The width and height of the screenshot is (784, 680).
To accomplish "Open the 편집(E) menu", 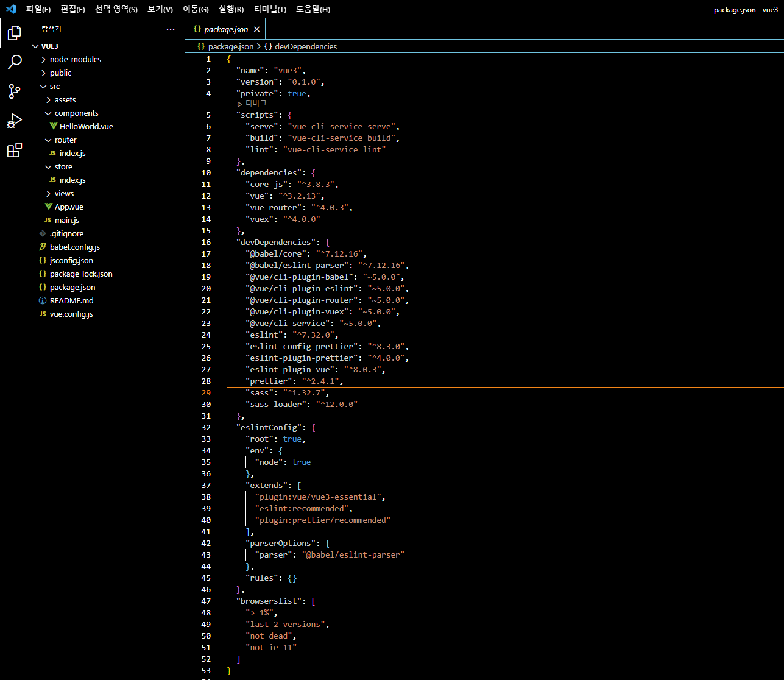I will tap(73, 9).
